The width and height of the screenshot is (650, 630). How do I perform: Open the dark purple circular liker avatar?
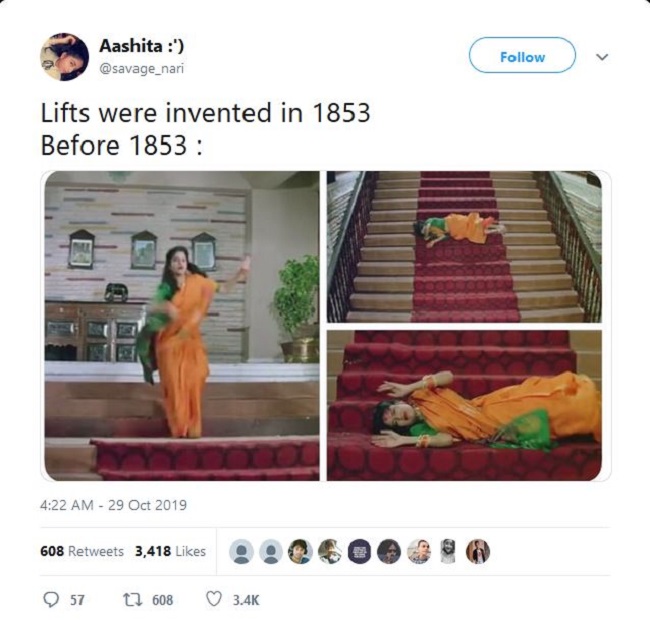click(x=359, y=552)
